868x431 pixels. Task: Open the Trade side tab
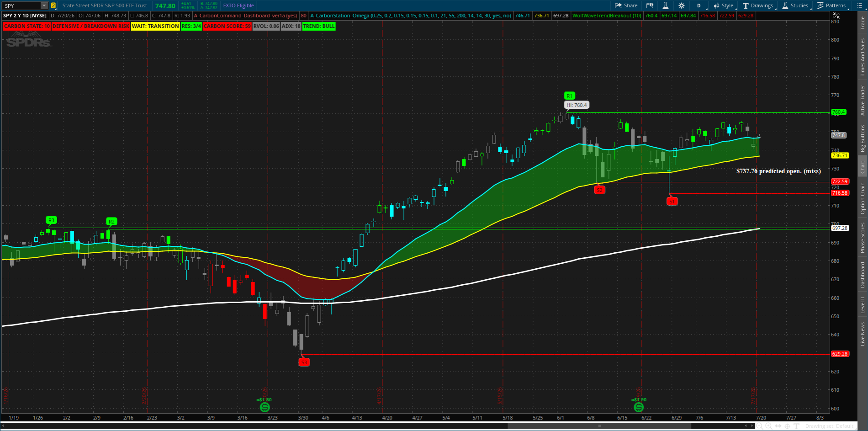click(863, 23)
